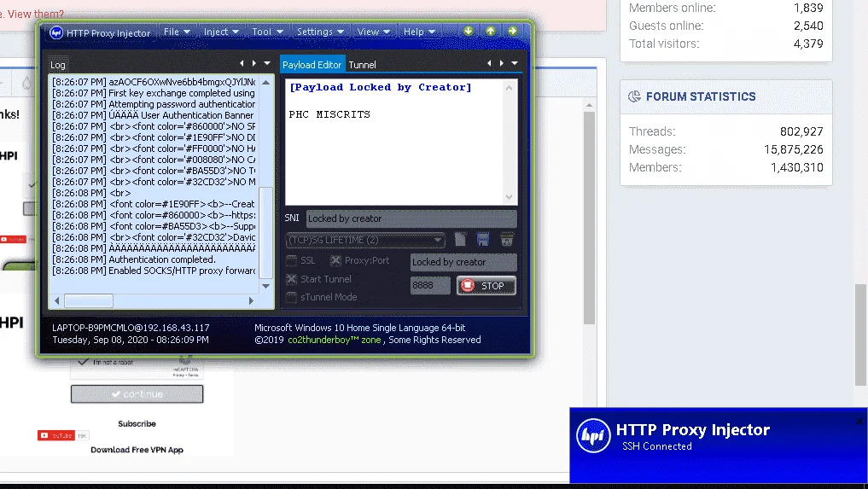Click the green up-arrow button in title bar
This screenshot has height=489, width=868.
pos(491,31)
